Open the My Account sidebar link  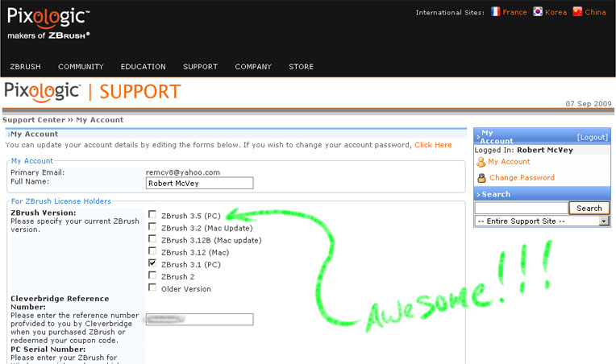pyautogui.click(x=509, y=162)
